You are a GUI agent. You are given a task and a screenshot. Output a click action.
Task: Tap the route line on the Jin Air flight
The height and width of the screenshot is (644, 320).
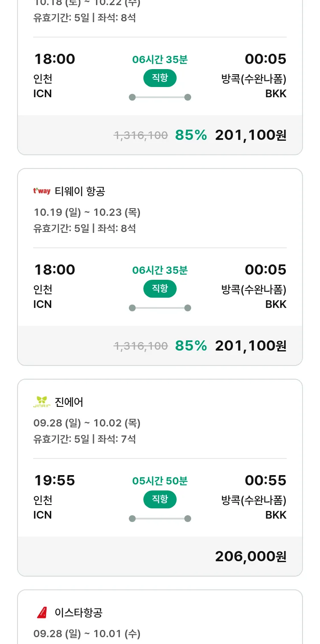pos(160,519)
